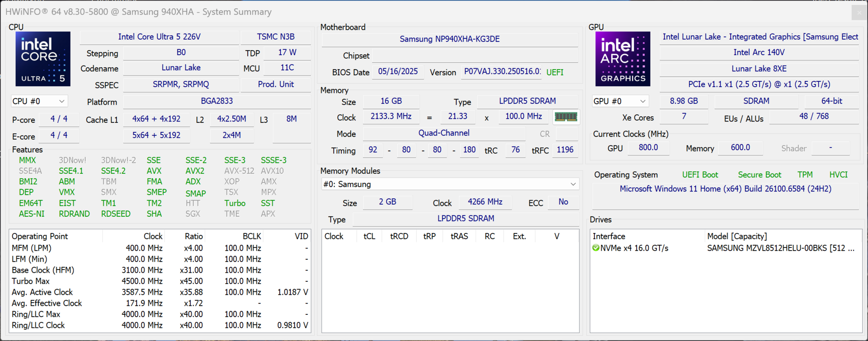Select the Samsung MZVL8512HELU drive row
Viewport: 868px width, 341px height.
(x=780, y=248)
